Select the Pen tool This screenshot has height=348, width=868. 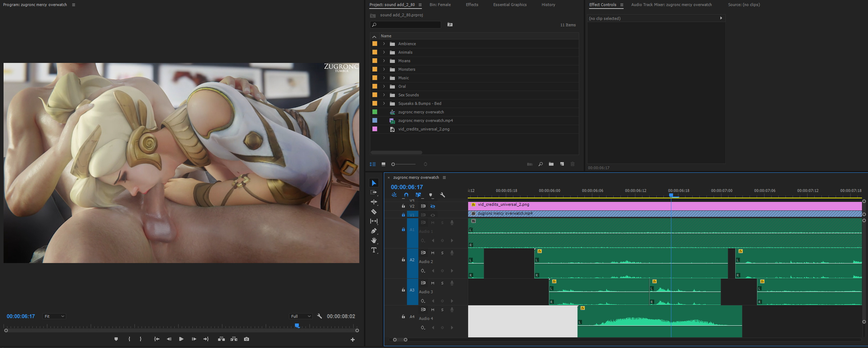tap(374, 231)
